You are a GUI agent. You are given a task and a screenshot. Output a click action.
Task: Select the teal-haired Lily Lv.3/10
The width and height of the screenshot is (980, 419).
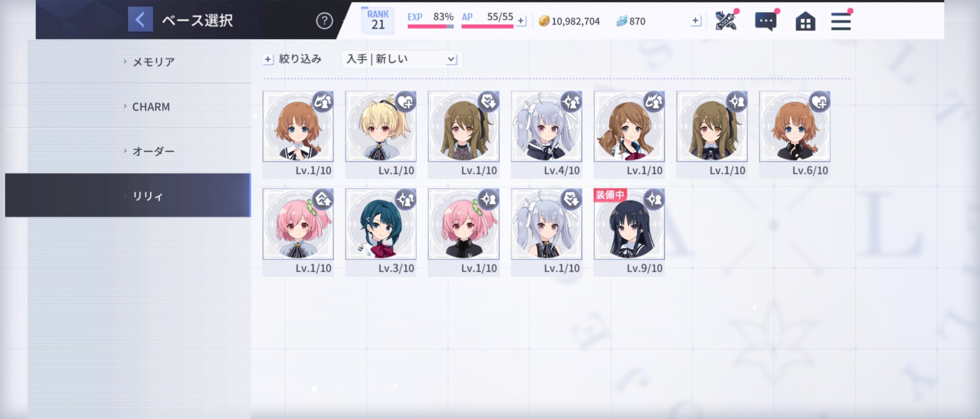[x=381, y=232]
